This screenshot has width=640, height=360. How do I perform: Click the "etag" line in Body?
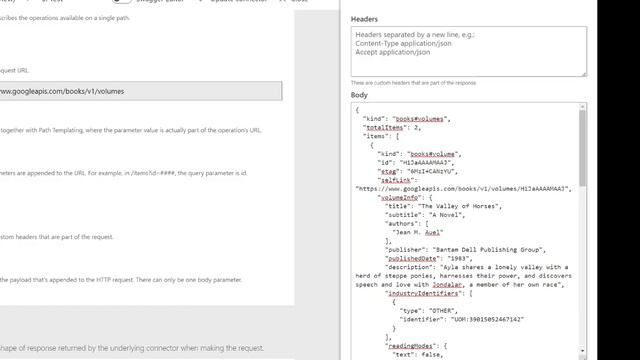pos(418,171)
